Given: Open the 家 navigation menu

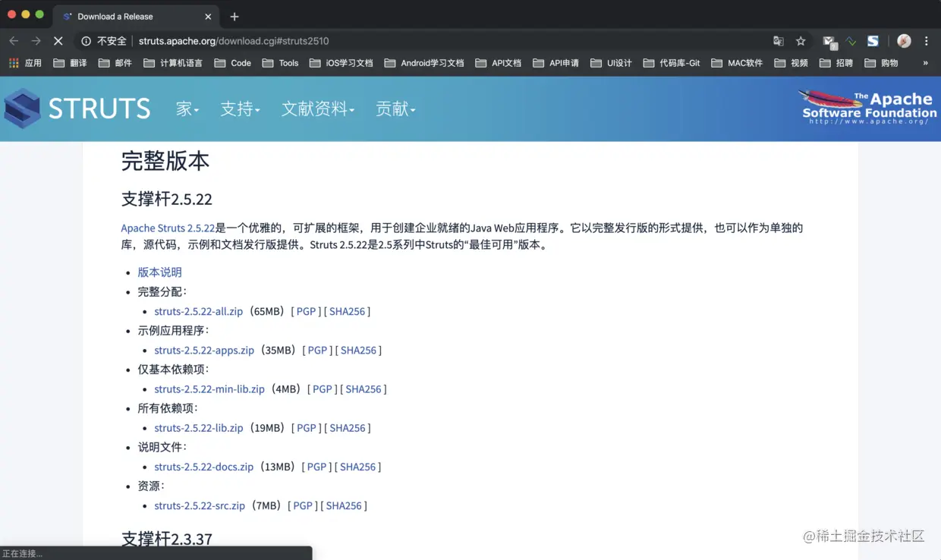Looking at the screenshot, I should [186, 109].
